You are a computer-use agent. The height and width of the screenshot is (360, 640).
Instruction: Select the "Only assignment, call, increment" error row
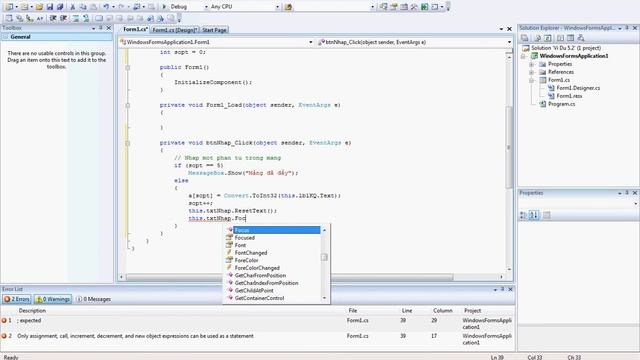257,339
